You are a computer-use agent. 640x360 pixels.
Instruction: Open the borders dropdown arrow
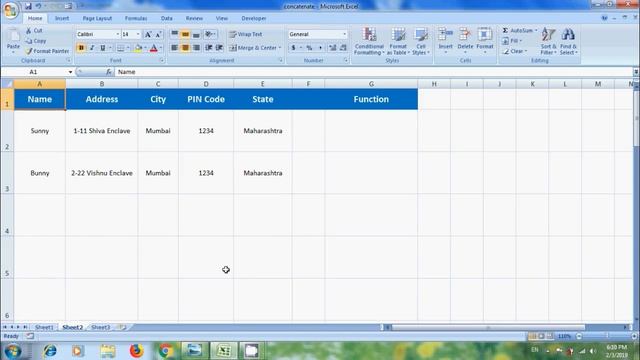point(128,48)
